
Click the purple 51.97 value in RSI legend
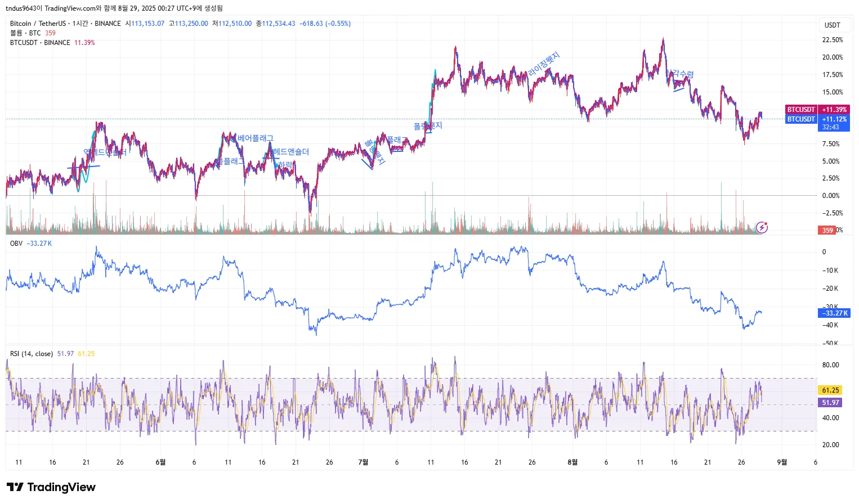coord(65,354)
